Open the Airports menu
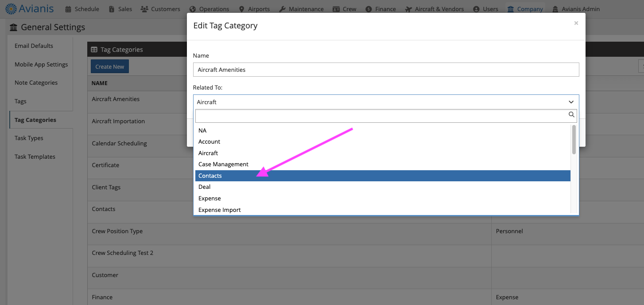Screen dimensions: 644x305 (254, 9)
